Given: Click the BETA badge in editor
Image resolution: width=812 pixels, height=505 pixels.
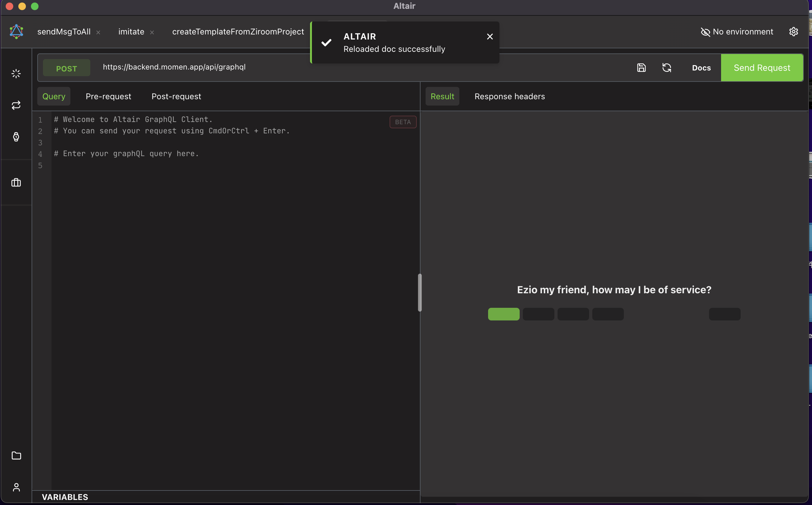Looking at the screenshot, I should [403, 122].
